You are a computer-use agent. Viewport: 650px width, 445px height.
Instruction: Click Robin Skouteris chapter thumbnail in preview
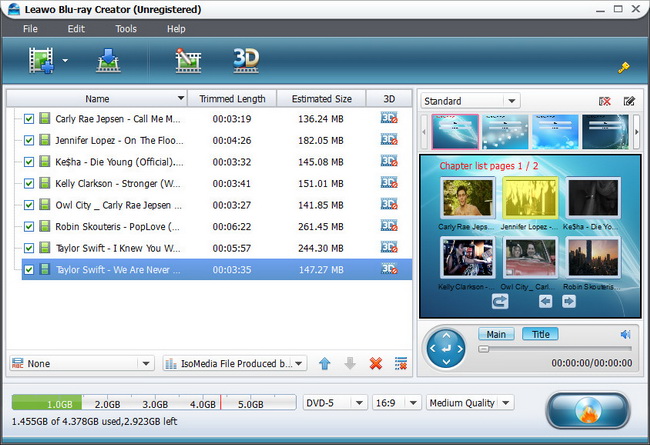pos(593,258)
